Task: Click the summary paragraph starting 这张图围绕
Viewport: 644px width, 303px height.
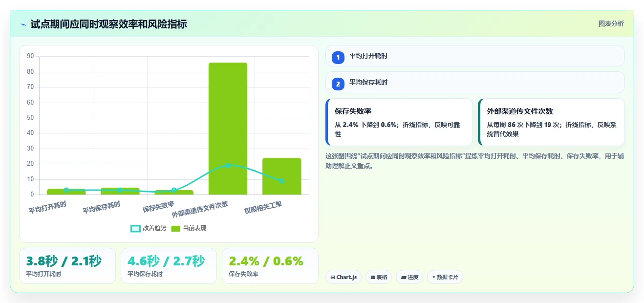Action: (x=475, y=161)
